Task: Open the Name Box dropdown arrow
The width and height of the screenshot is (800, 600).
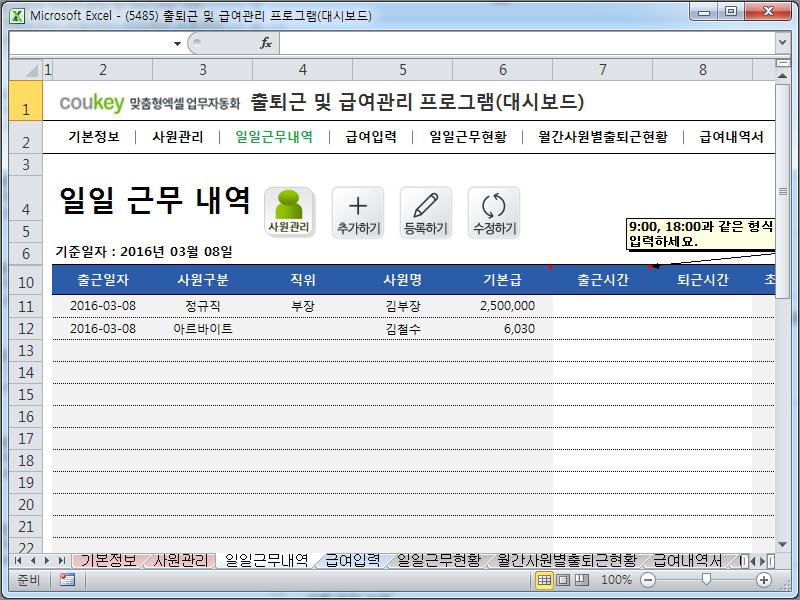Action: coord(177,43)
